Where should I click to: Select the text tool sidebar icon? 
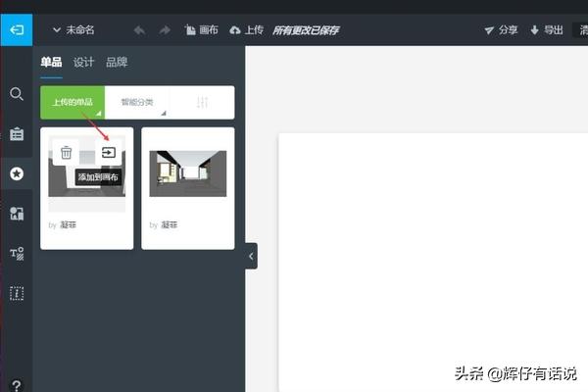coord(17,254)
